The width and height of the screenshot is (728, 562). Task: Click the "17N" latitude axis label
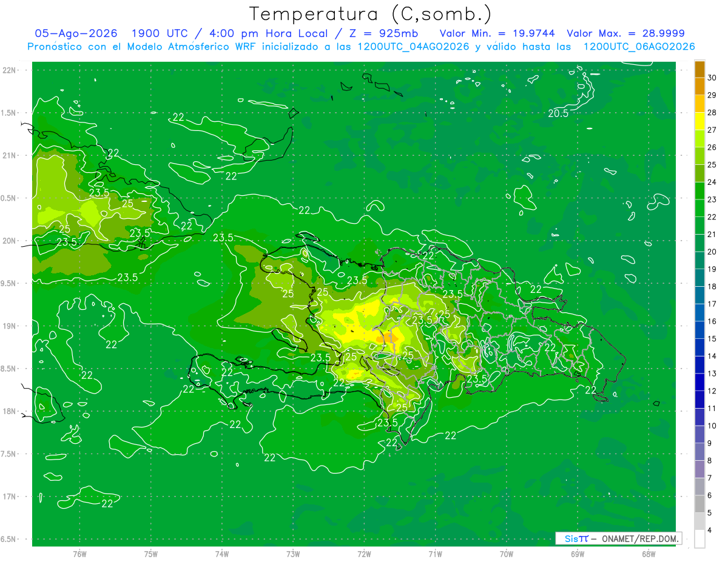9,497
